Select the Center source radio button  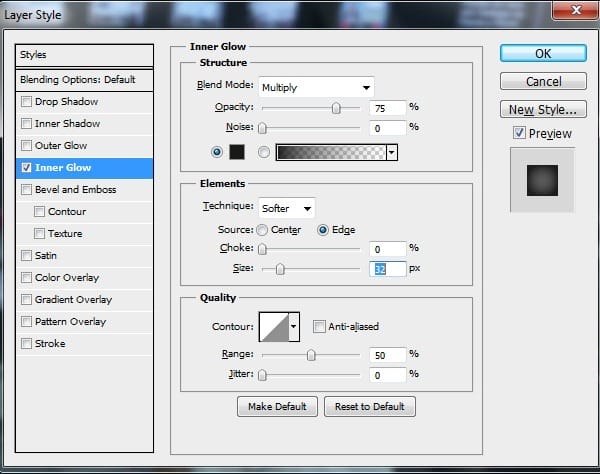(263, 230)
